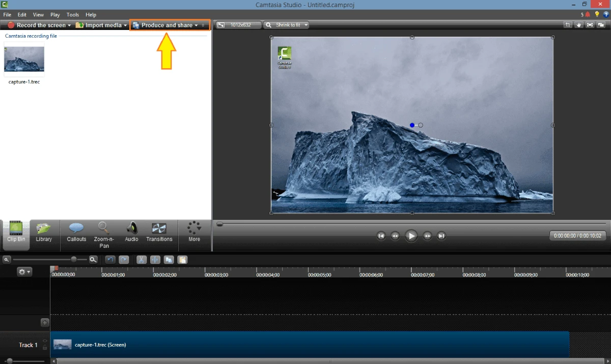
Task: Click the capture-1.trec file name label
Action: tap(24, 81)
